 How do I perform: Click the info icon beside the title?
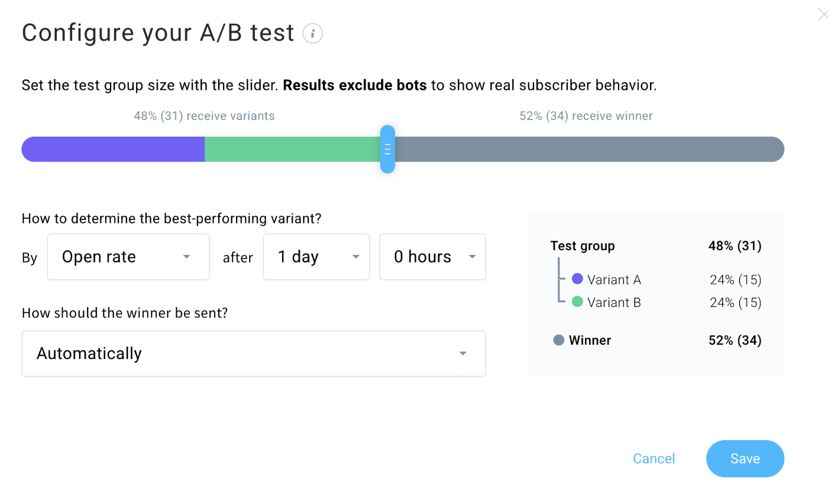click(x=312, y=34)
